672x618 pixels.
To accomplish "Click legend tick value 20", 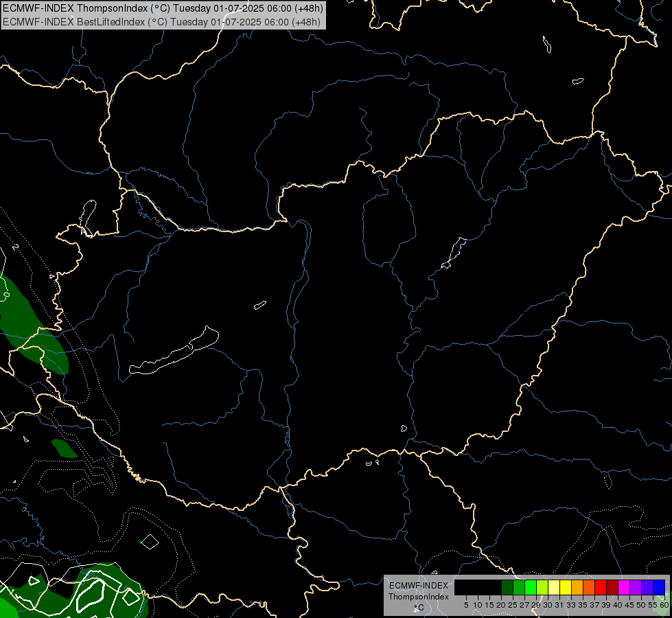I will (x=502, y=605).
